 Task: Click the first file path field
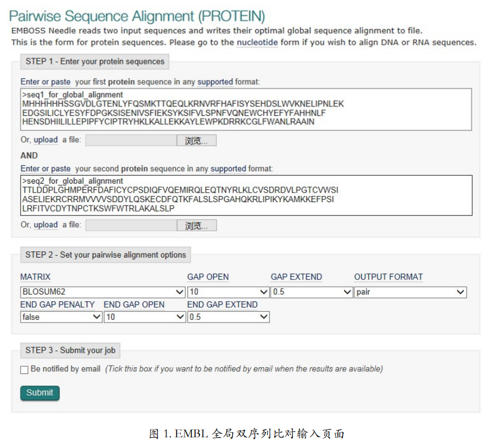click(131, 141)
